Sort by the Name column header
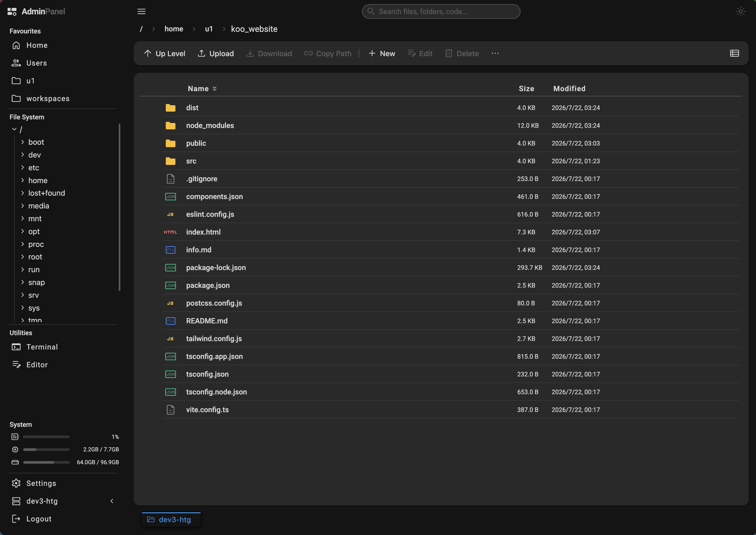 (202, 89)
